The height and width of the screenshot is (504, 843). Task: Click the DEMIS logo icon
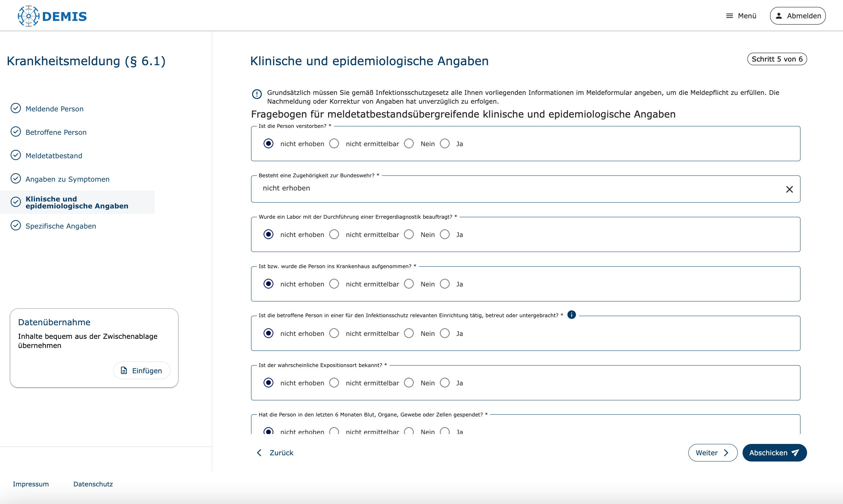click(x=29, y=16)
